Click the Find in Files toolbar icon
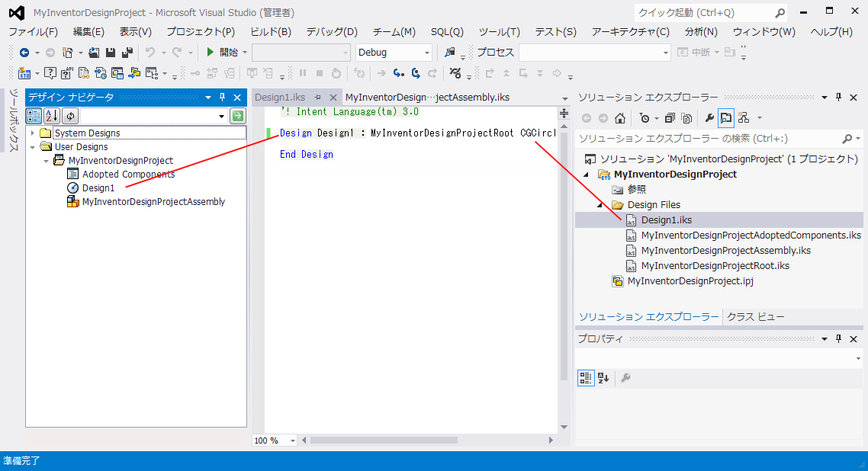Viewport: 868px width, 471px height. [x=449, y=53]
